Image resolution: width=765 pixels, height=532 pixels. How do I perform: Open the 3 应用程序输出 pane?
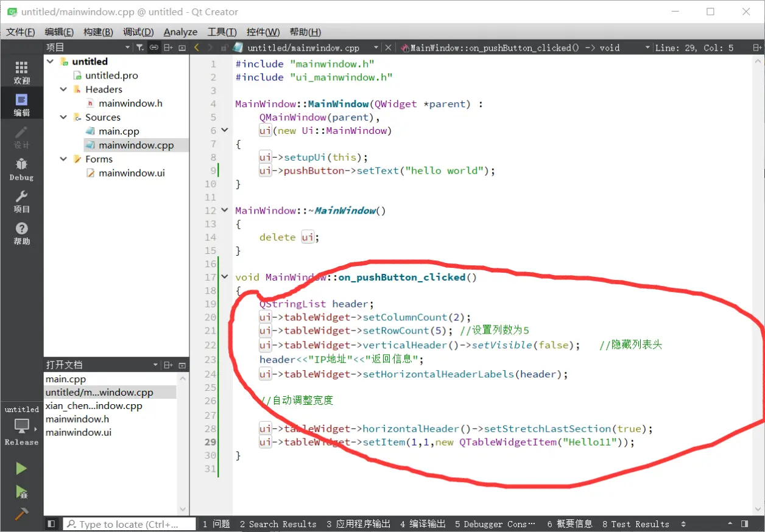pyautogui.click(x=358, y=524)
